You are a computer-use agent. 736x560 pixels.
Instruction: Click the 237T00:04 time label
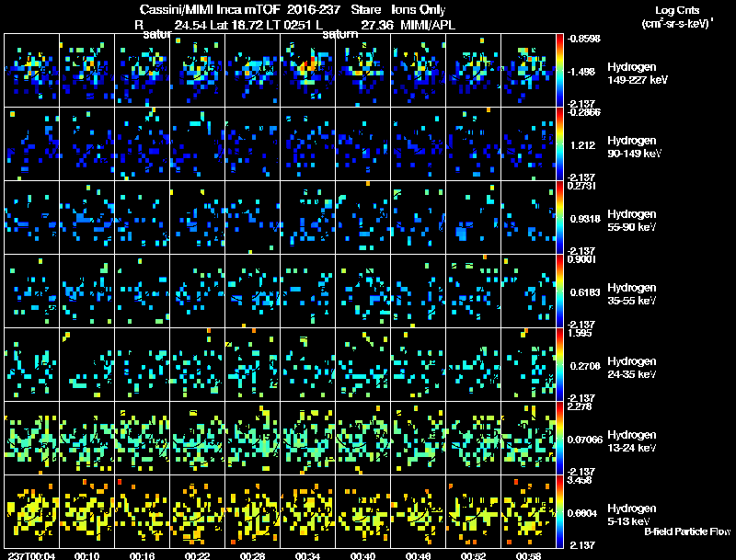(x=31, y=556)
